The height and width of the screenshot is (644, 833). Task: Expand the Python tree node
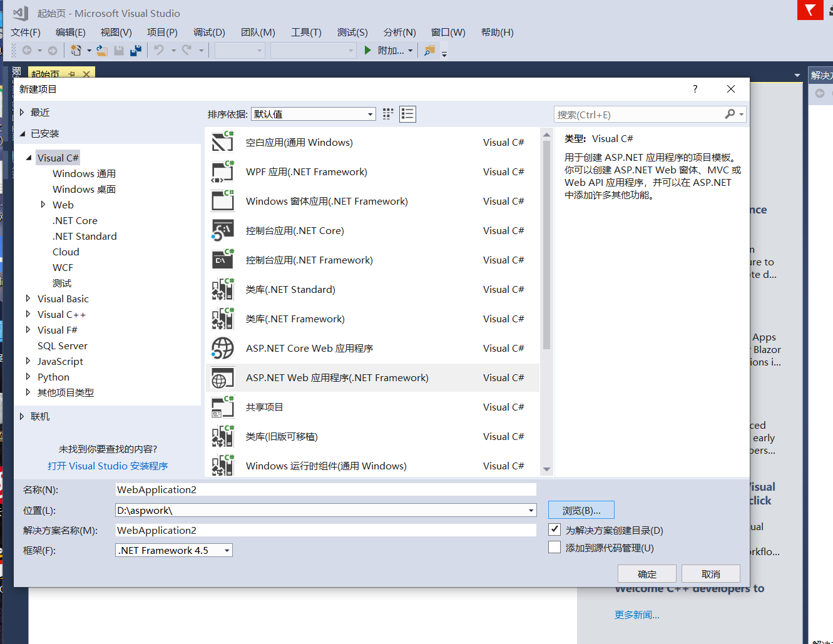[x=28, y=377]
